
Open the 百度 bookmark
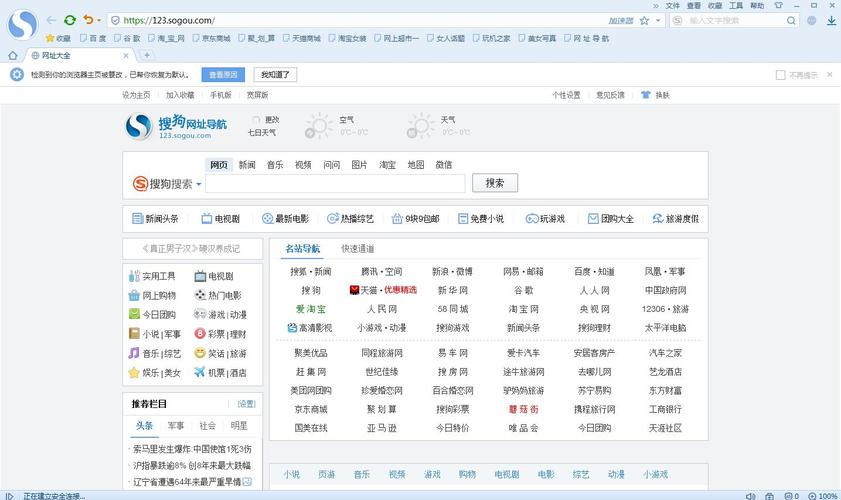pyautogui.click(x=93, y=38)
